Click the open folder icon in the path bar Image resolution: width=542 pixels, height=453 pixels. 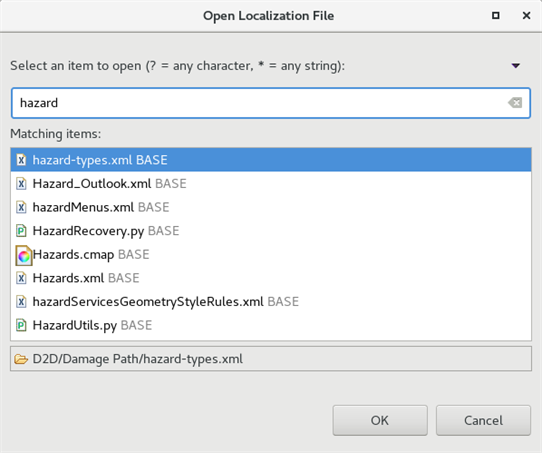click(x=21, y=359)
